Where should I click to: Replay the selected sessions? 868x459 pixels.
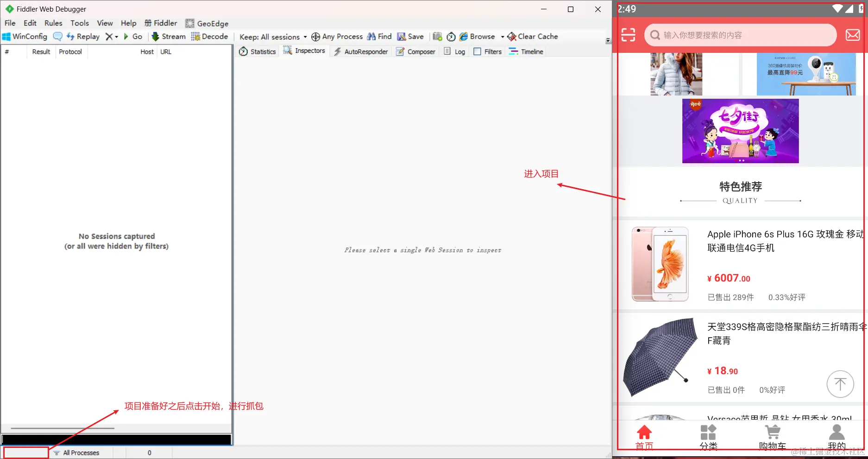coord(83,36)
